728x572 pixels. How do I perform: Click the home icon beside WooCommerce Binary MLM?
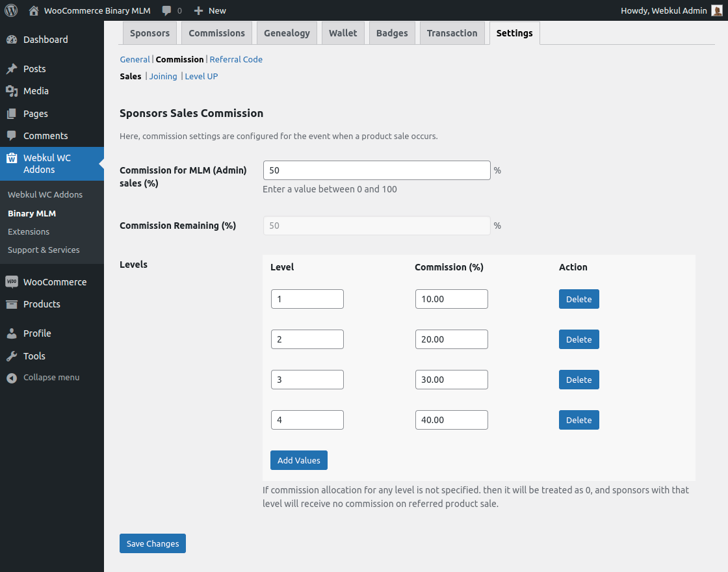(x=33, y=10)
